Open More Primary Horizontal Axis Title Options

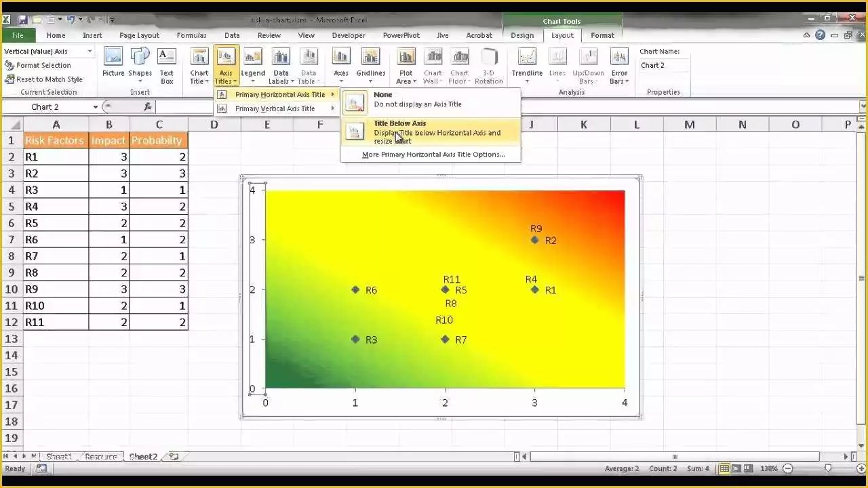click(433, 155)
